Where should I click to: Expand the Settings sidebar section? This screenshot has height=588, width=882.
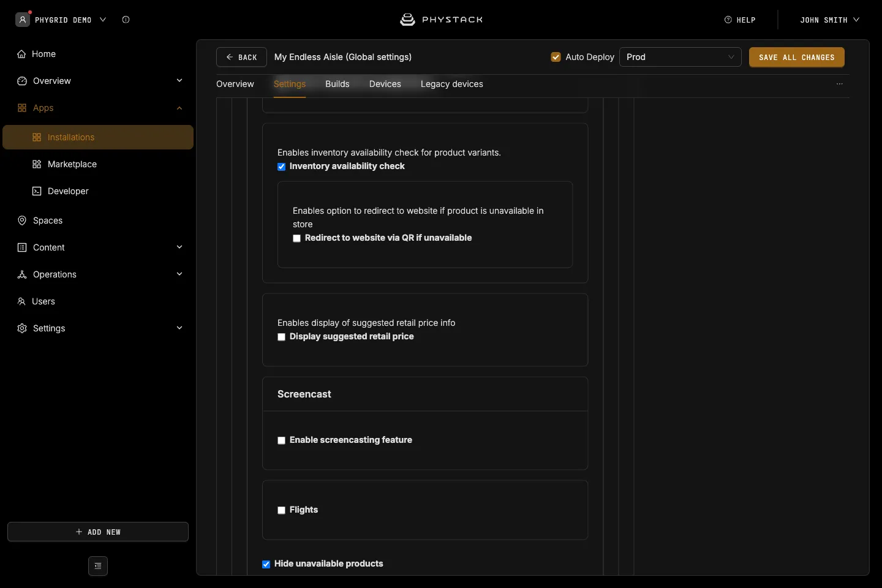(x=179, y=328)
